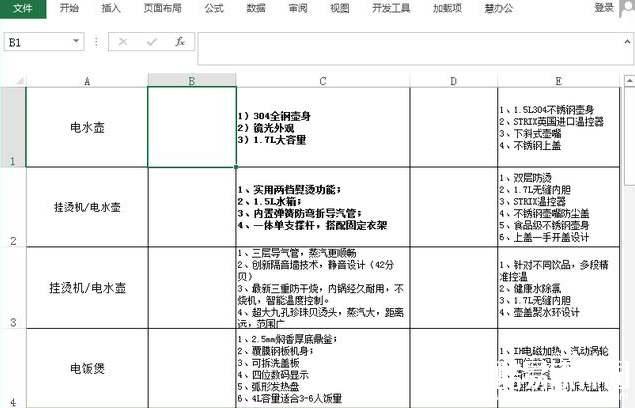Expand the formula bar with the arrow
This screenshot has width=635, height=408.
click(x=627, y=41)
